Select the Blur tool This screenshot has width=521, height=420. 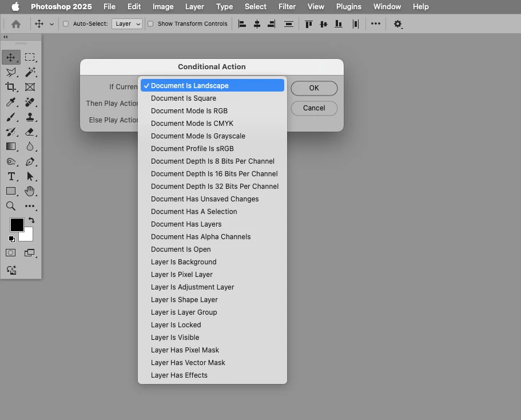[30, 146]
